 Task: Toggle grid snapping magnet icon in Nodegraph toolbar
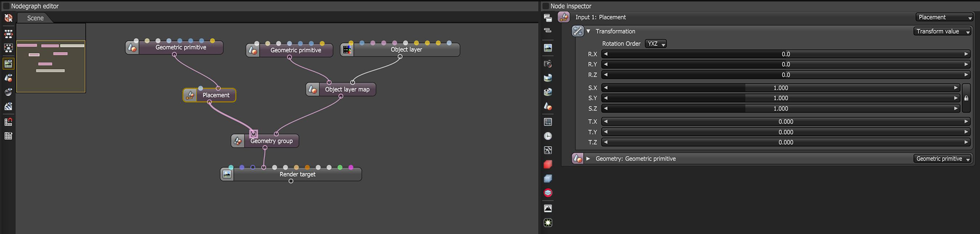click(x=8, y=121)
